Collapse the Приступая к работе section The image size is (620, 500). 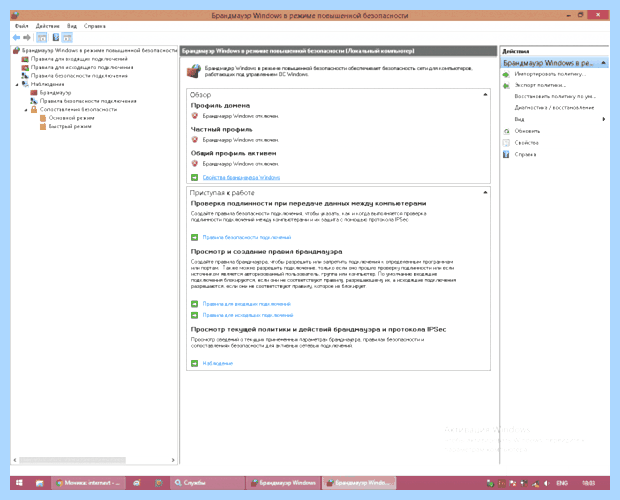coord(485,192)
